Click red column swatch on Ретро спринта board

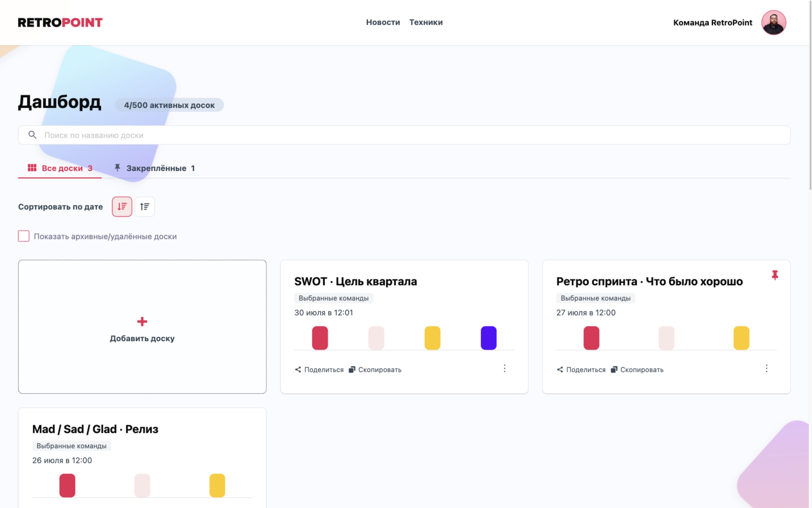[591, 338]
